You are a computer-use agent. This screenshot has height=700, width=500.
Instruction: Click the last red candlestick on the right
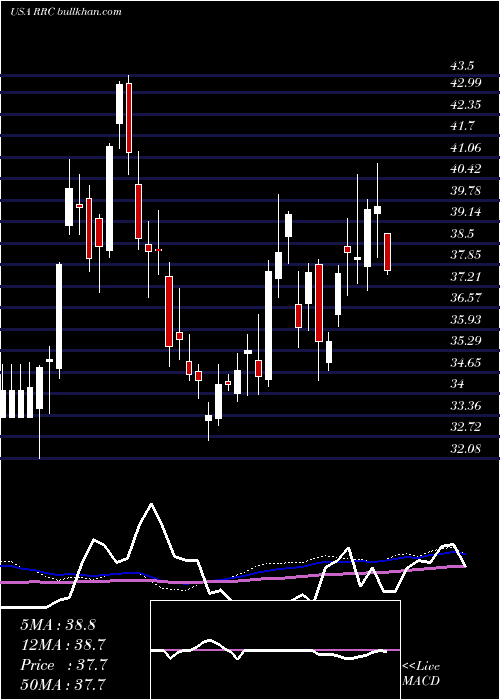388,252
